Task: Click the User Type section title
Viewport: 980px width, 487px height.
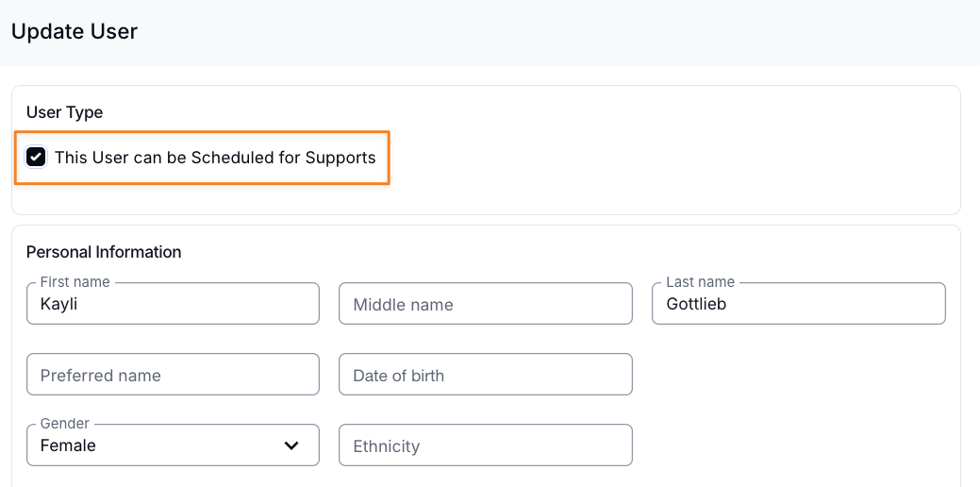Action: [64, 112]
